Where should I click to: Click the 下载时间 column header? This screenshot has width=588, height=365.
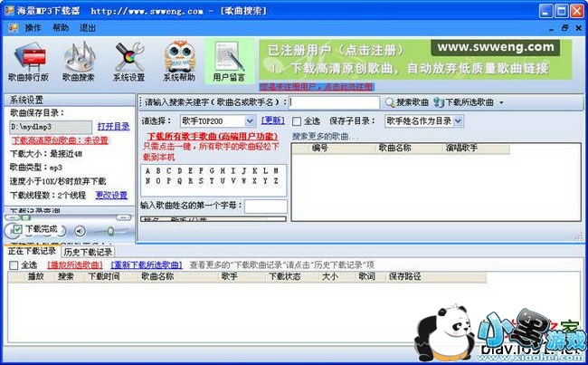(x=104, y=277)
